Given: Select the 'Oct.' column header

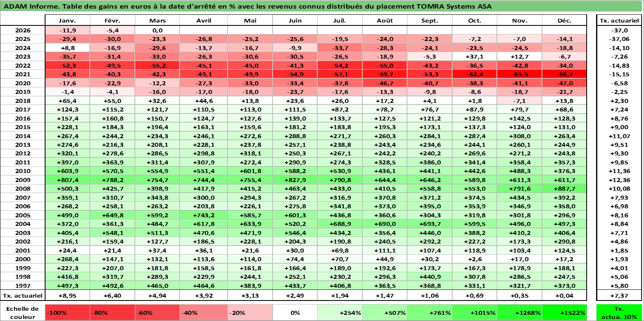Looking at the screenshot, I should tap(475, 20).
